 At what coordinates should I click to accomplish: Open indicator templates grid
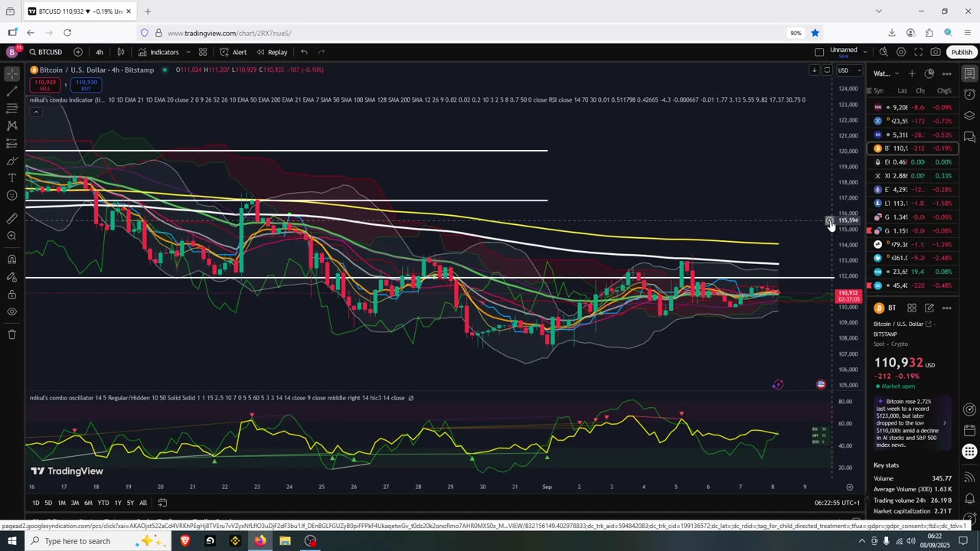pos(203,52)
